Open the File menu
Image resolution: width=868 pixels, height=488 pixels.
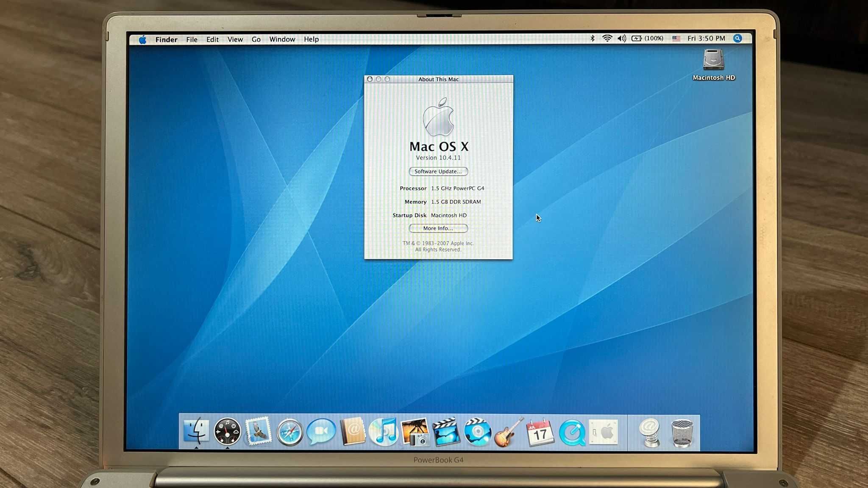[x=192, y=39]
